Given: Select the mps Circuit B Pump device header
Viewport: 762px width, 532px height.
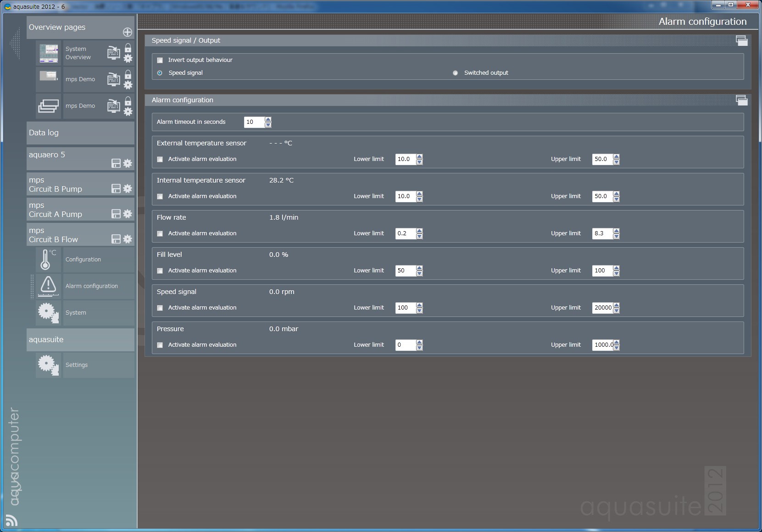Looking at the screenshot, I should 80,184.
